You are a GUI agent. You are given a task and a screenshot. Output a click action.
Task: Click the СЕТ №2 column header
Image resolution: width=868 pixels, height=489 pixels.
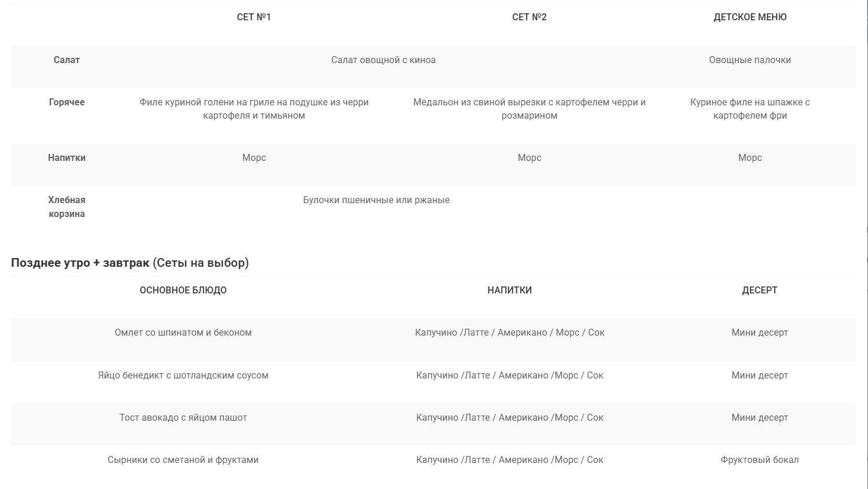point(529,17)
